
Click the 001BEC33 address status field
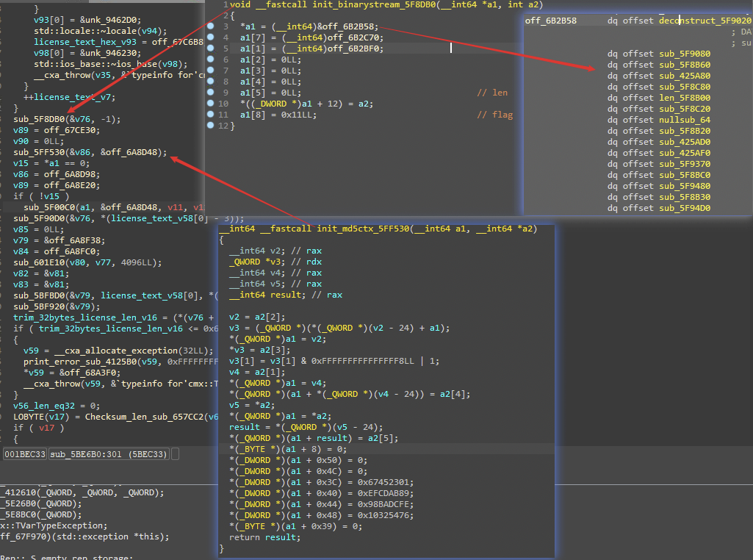pos(25,455)
